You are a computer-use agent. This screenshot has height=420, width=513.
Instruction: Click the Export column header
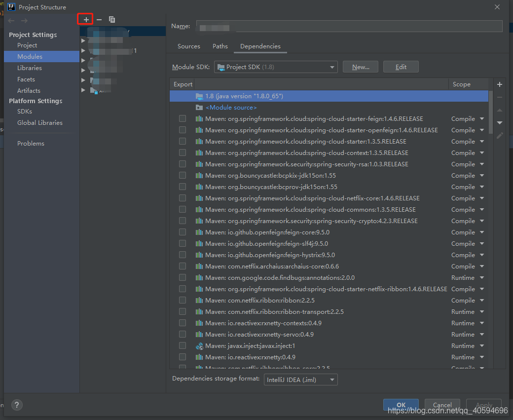[x=183, y=84]
